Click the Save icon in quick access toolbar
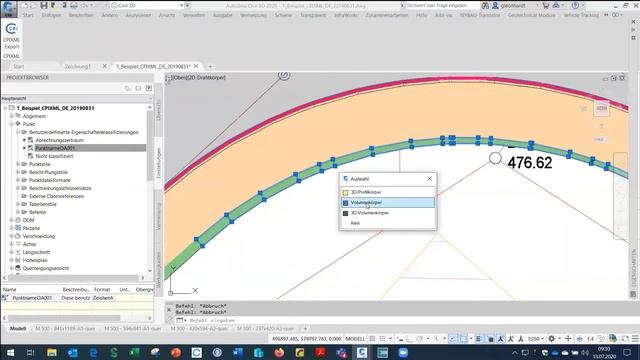The image size is (640, 360). 44,6
